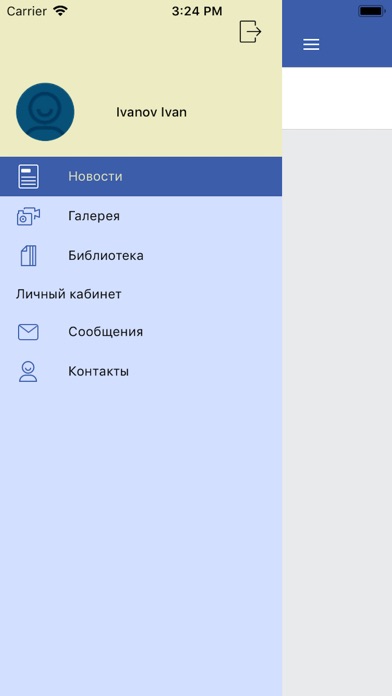Click the Новости newspaper icon
The height and width of the screenshot is (696, 392).
[x=28, y=176]
